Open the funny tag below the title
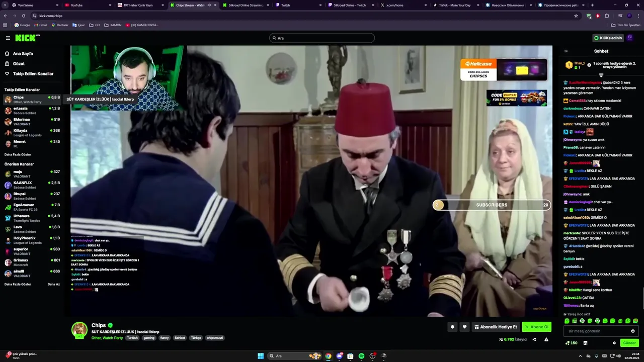Image resolution: width=644 pixels, height=362 pixels. (x=165, y=338)
